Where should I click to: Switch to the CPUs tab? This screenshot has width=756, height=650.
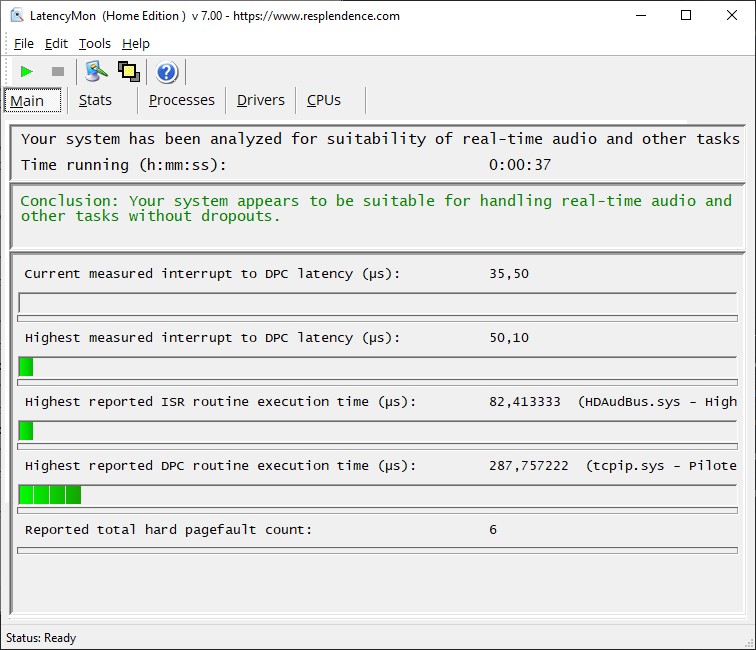coord(324,100)
